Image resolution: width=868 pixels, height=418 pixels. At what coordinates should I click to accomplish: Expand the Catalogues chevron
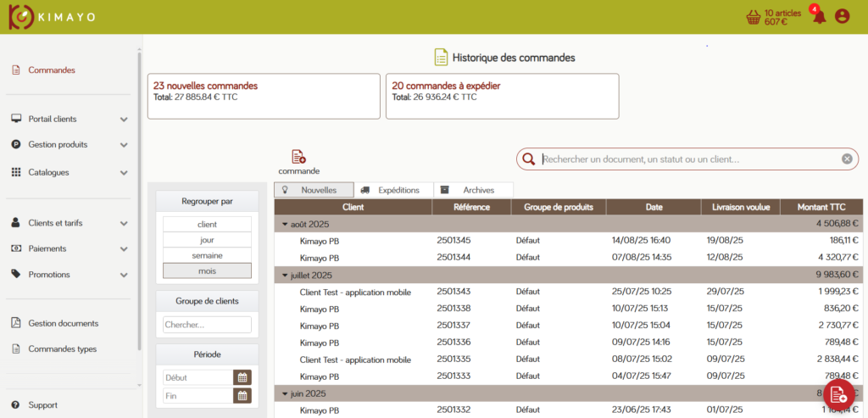click(124, 173)
